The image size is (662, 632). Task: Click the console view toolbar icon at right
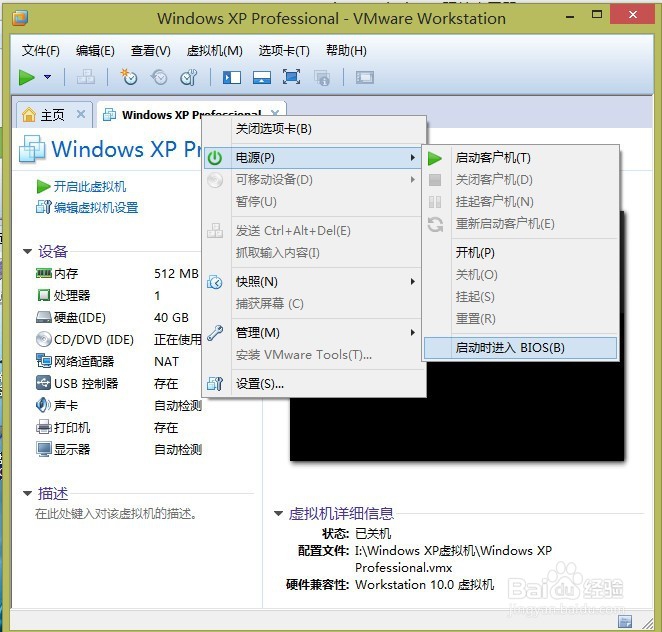click(x=365, y=78)
